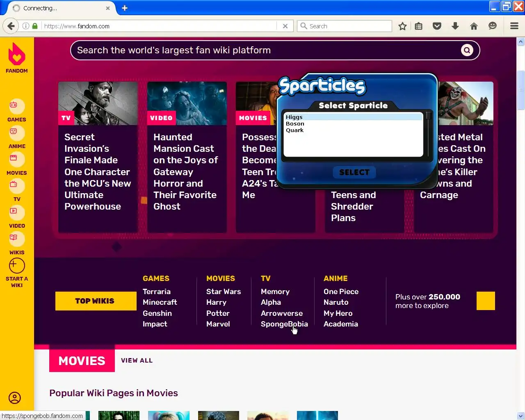Click the SELECT button in Sparticles dialog
525x420 pixels.
click(354, 172)
